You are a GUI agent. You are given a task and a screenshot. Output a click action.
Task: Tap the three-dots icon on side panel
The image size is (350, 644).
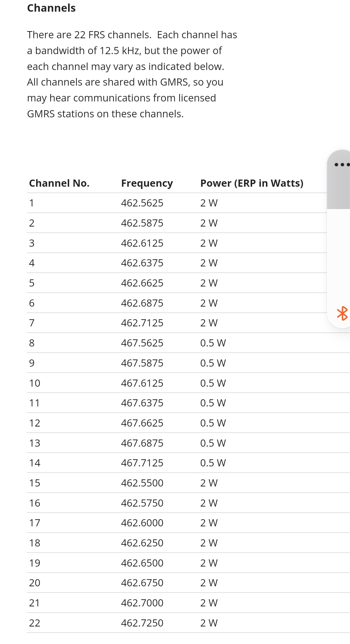pyautogui.click(x=341, y=165)
